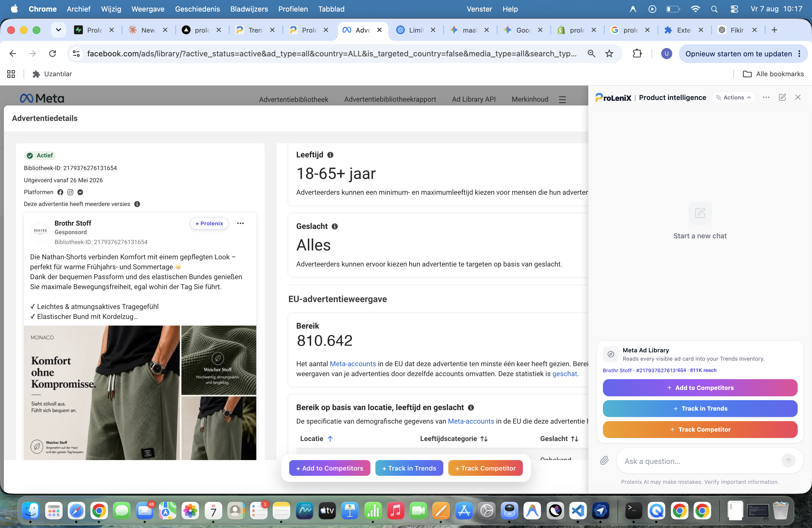Image resolution: width=812 pixels, height=528 pixels.
Task: Click the Meta logo in page header
Action: (x=42, y=99)
